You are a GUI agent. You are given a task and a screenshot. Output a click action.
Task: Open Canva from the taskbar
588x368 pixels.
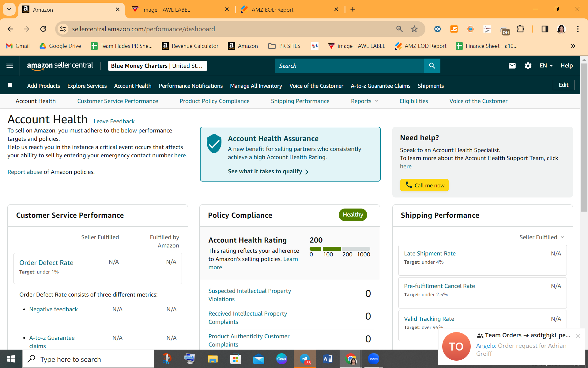point(282,359)
